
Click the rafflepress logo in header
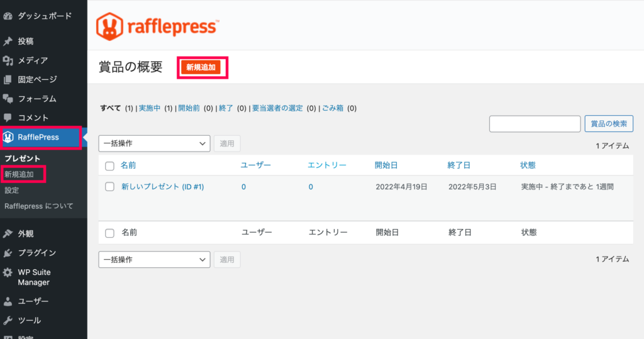(158, 26)
